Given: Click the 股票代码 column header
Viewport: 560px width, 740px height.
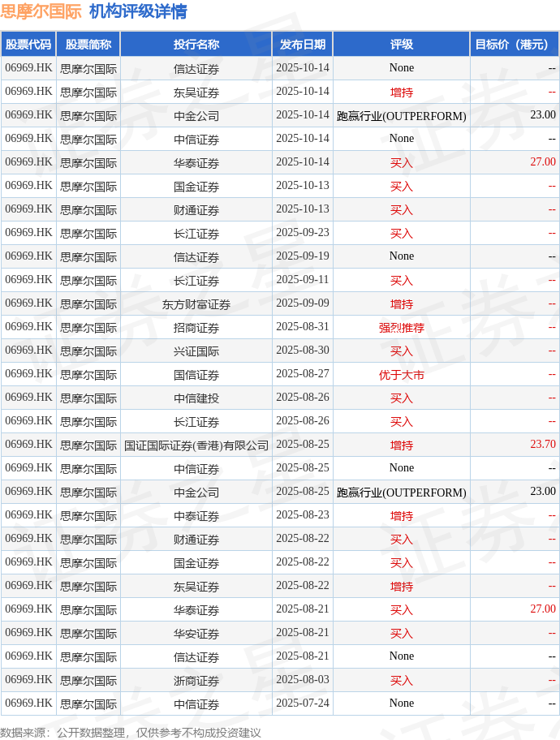Looking at the screenshot, I should coord(28,45).
